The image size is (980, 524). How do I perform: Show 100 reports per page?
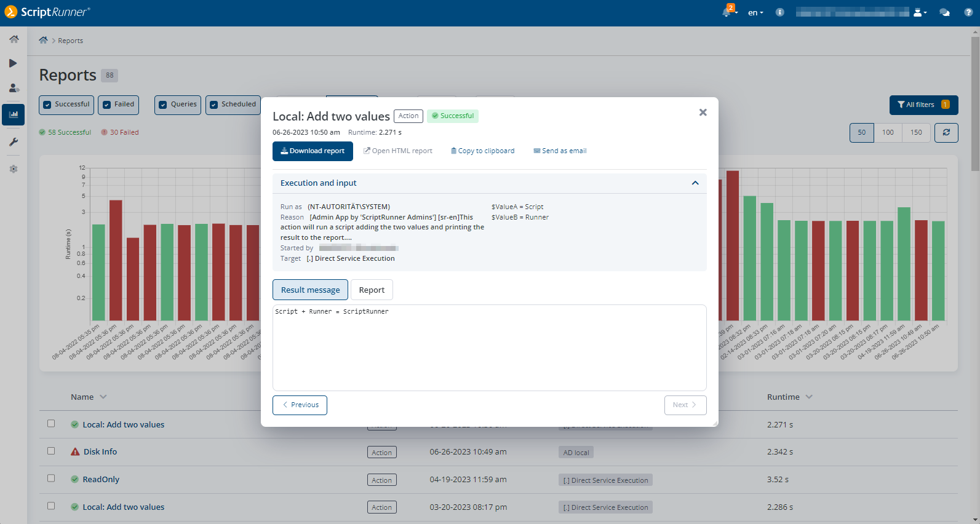point(888,132)
